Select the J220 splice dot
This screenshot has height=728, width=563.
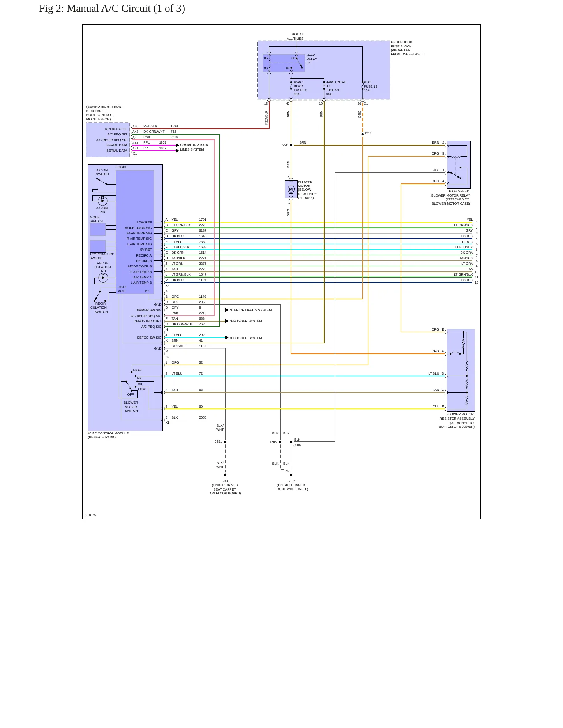point(291,145)
